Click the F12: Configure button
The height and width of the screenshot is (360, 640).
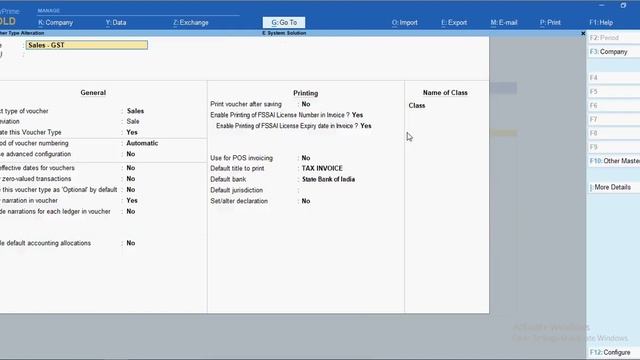613,352
